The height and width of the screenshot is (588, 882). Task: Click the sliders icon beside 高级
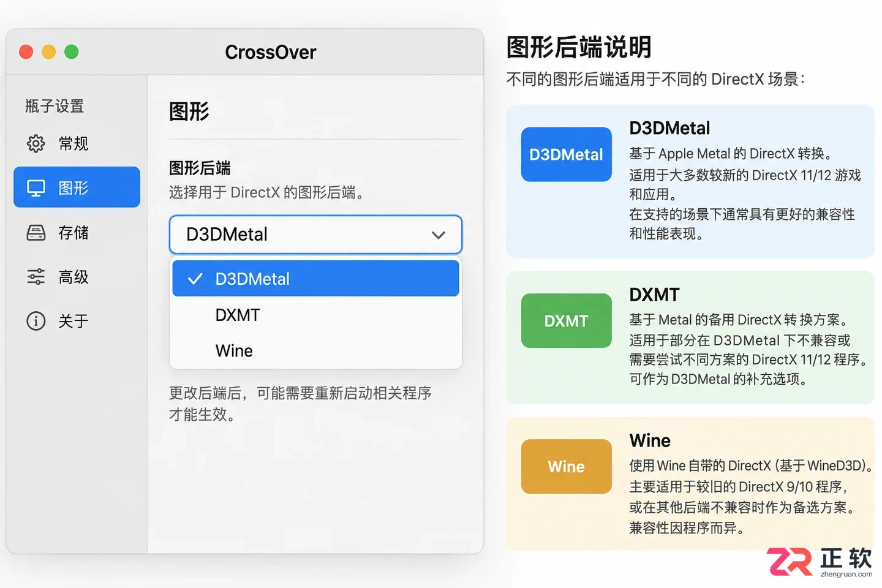point(36,277)
